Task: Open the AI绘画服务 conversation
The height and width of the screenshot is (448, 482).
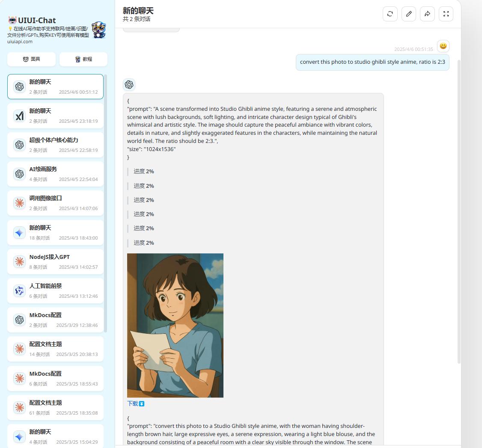Action: coord(55,174)
